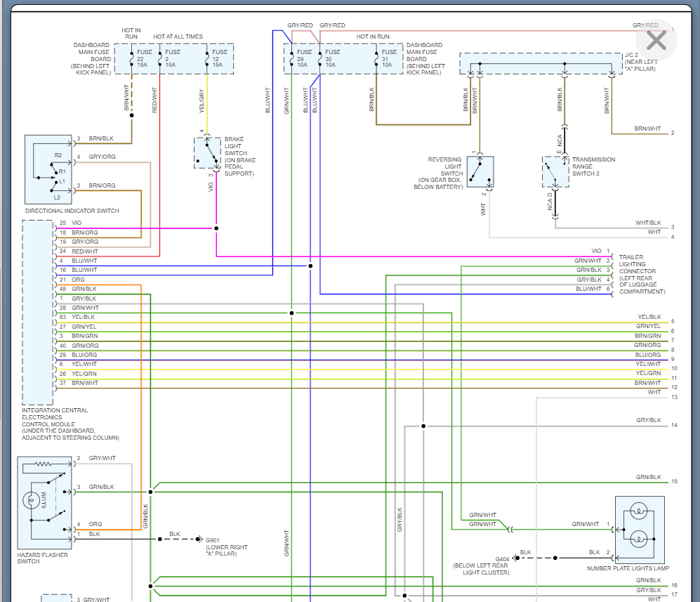Click the directional indicator switch symbol
Image resolution: width=700 pixels, height=602 pixels.
tap(48, 170)
